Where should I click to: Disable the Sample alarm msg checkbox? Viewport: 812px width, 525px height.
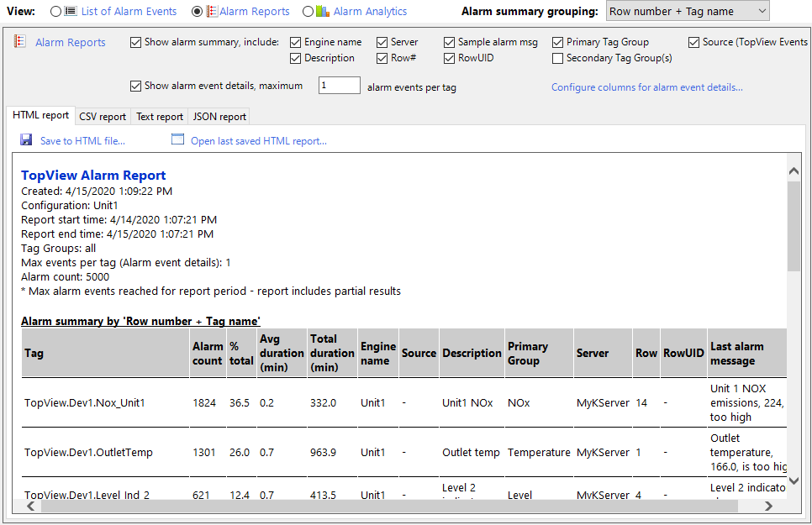[x=450, y=43]
